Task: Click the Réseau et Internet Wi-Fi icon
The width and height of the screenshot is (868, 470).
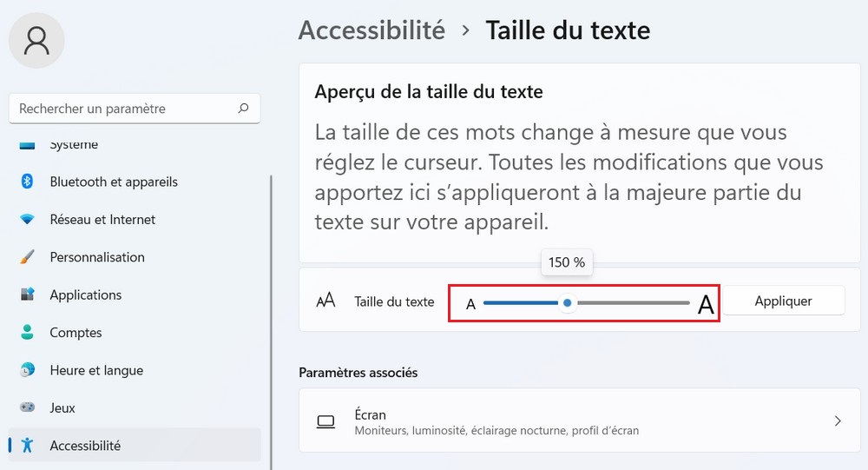Action: point(27,220)
